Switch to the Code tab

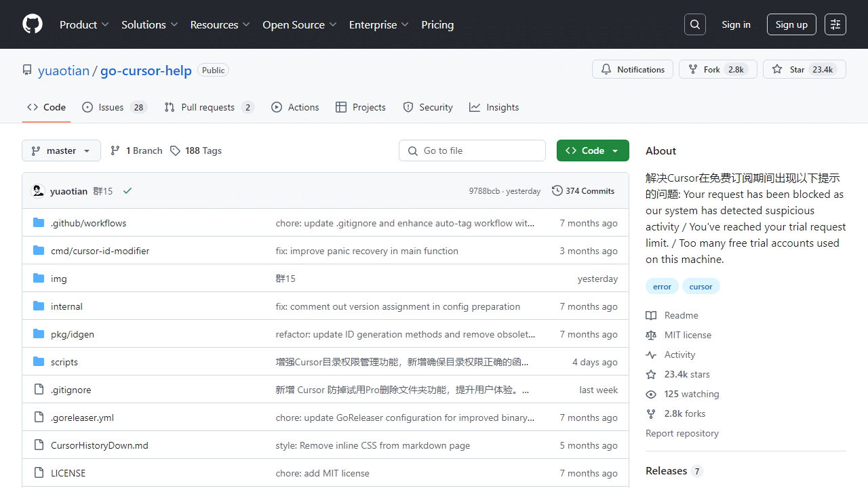(46, 107)
